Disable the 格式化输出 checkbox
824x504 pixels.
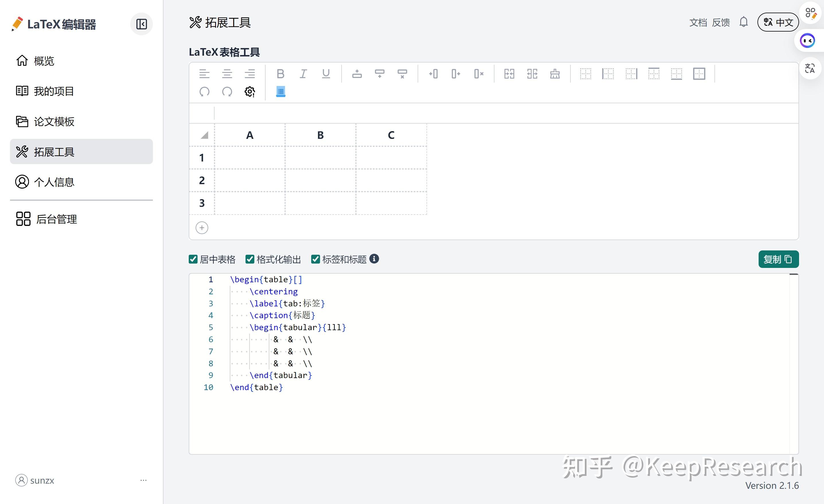pyautogui.click(x=250, y=259)
